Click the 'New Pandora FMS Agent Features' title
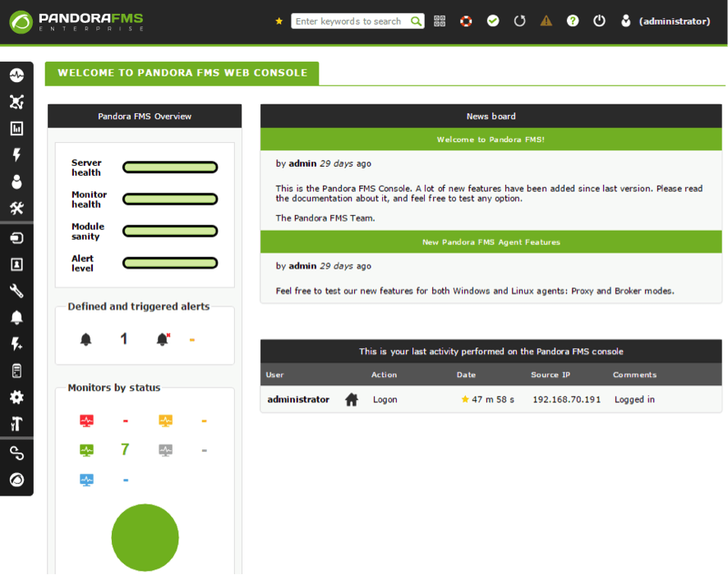 [x=491, y=242]
